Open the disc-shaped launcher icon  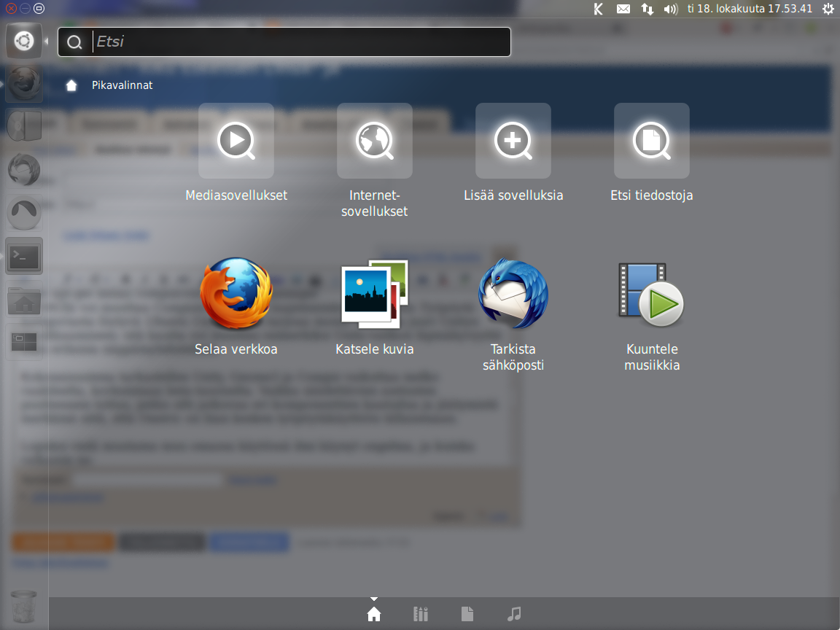tap(24, 126)
